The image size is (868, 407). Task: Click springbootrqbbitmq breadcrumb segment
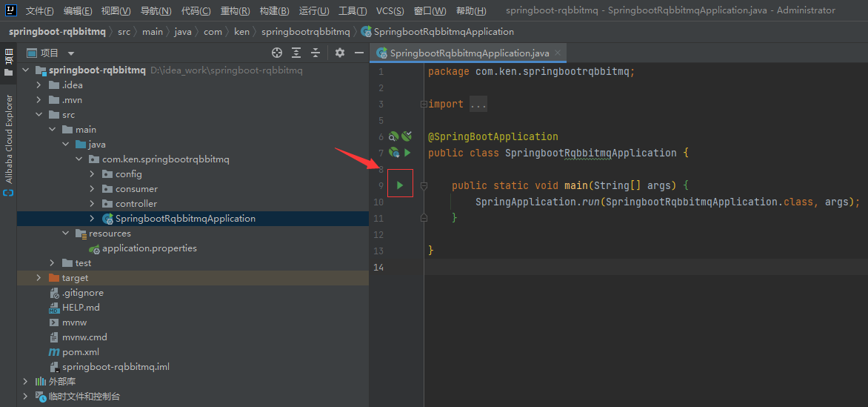click(x=306, y=32)
